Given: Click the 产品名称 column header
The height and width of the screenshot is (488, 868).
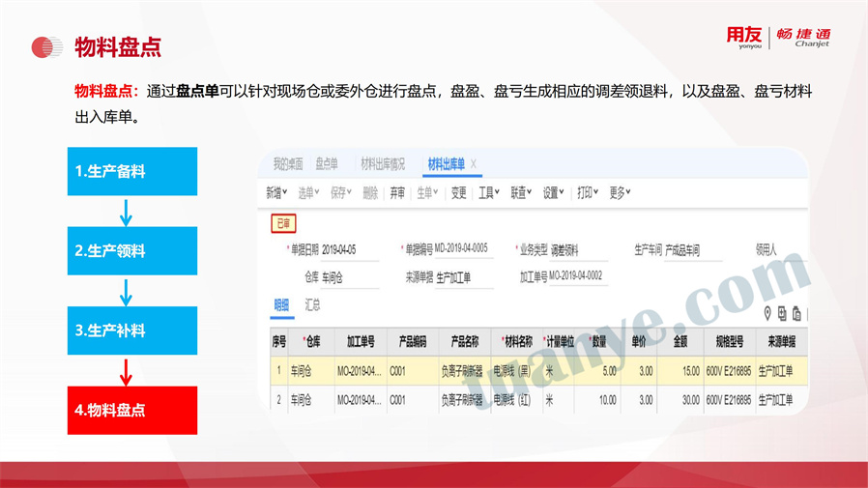Looking at the screenshot, I should pos(464,342).
